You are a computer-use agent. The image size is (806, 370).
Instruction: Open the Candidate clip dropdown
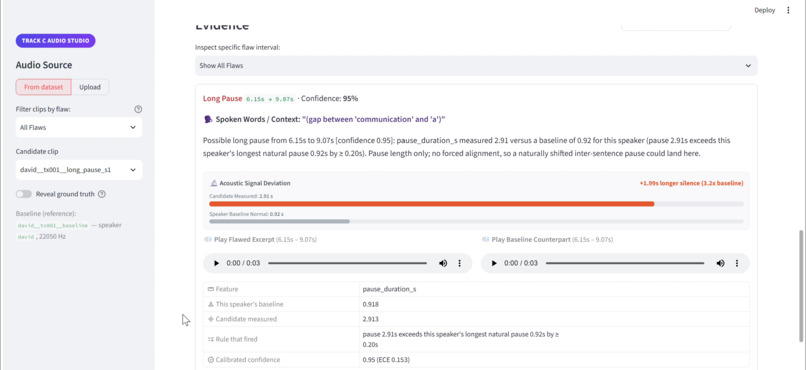(x=79, y=170)
